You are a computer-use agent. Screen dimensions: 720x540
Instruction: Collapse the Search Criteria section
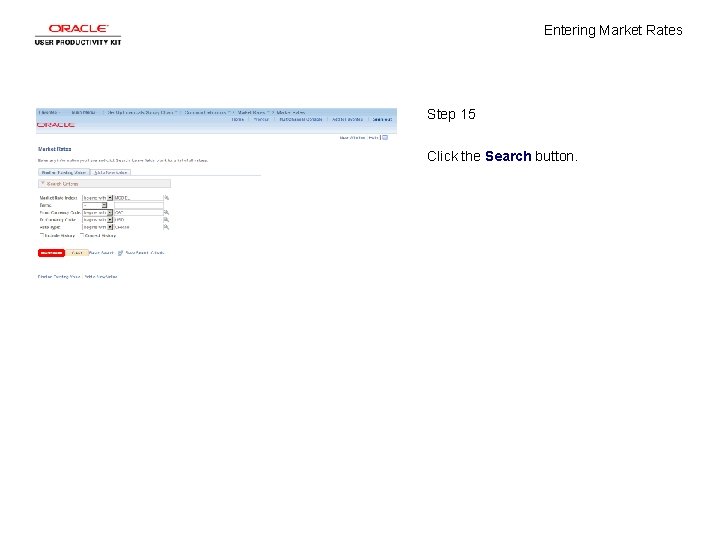pyautogui.click(x=43, y=184)
